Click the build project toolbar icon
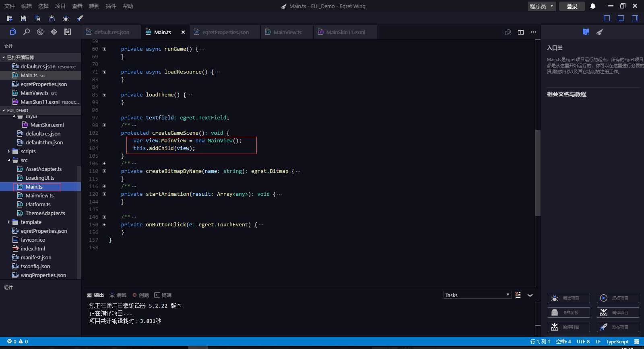Image resolution: width=644 pixels, height=349 pixels. click(52, 18)
